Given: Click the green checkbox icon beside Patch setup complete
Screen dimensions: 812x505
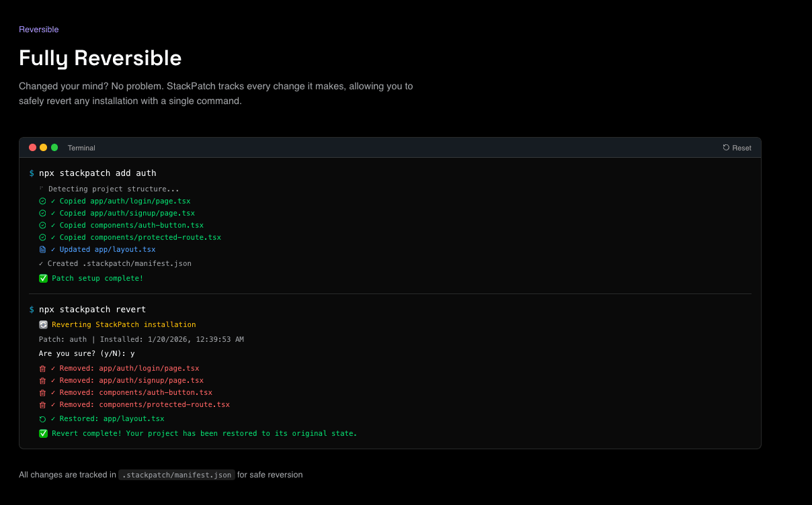Looking at the screenshot, I should pyautogui.click(x=43, y=278).
